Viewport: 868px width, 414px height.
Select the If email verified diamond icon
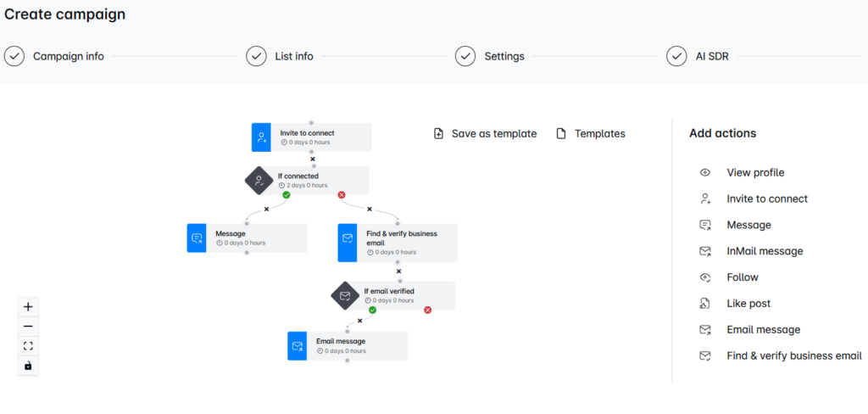point(346,296)
